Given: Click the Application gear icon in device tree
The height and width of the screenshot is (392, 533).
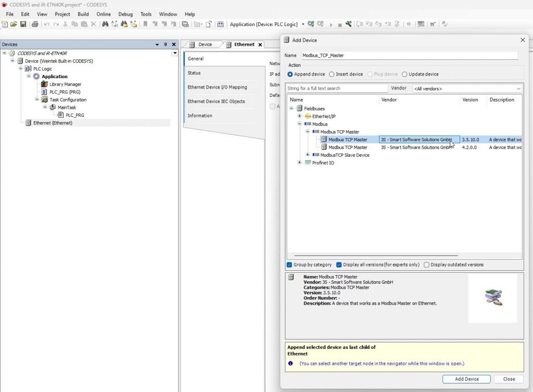Looking at the screenshot, I should tap(36, 76).
